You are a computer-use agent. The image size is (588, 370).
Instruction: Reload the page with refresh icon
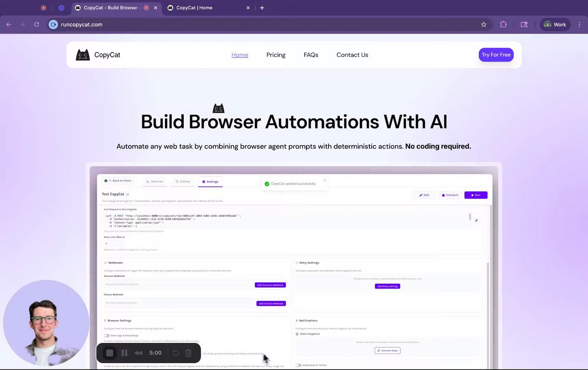coord(36,25)
